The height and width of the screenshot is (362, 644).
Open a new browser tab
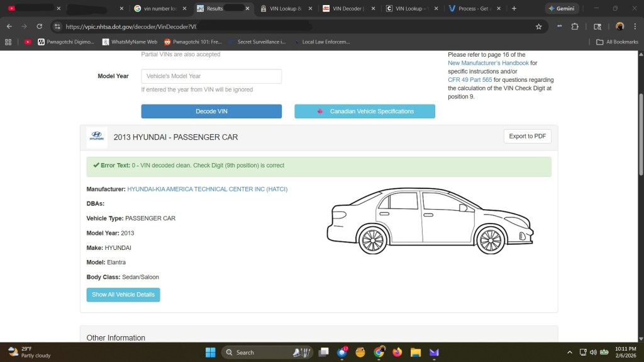514,9
